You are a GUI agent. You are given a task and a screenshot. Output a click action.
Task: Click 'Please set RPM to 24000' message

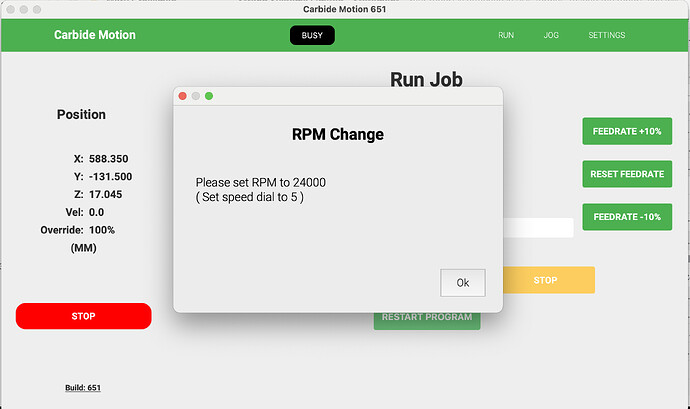click(x=261, y=182)
